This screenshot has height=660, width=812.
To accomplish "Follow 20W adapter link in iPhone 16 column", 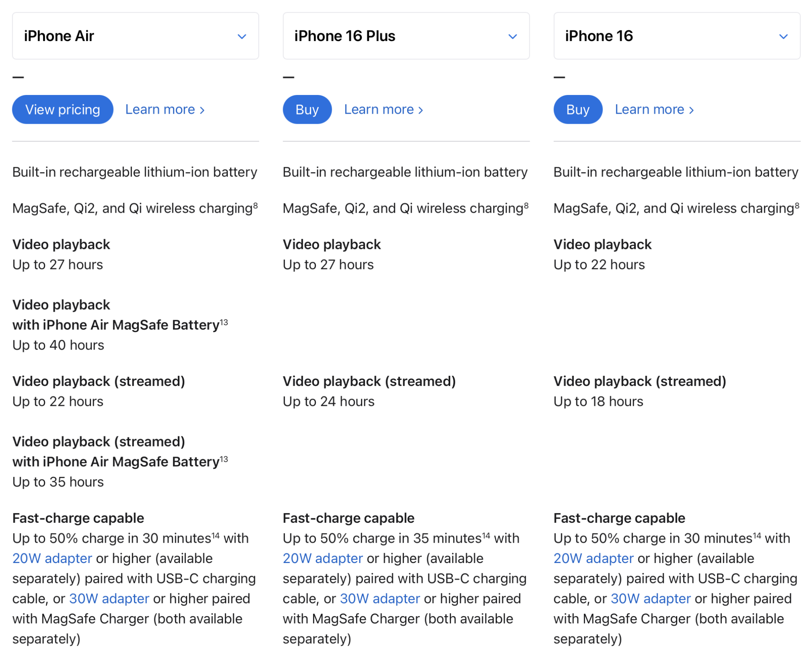I will pyautogui.click(x=593, y=559).
